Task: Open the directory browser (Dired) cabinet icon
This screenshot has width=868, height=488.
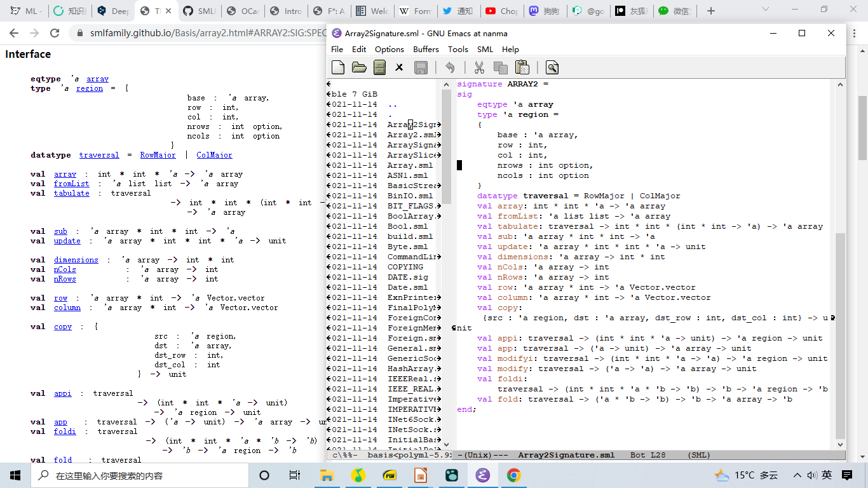Action: [379, 67]
